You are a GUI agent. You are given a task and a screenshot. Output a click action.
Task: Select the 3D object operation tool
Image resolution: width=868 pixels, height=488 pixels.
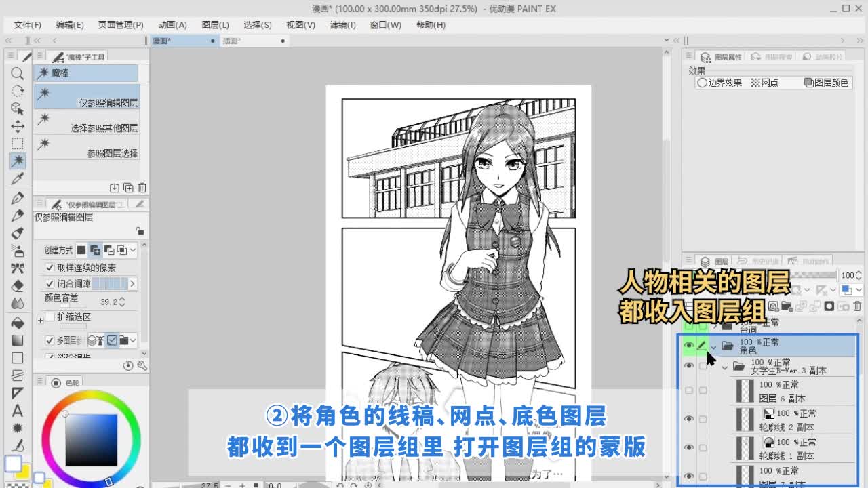[18, 108]
